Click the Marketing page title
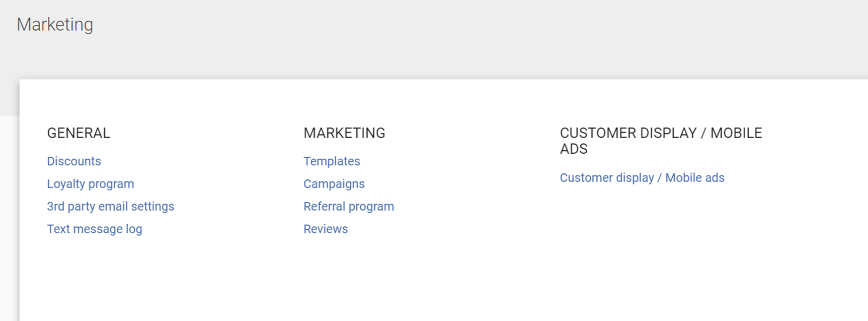This screenshot has height=321, width=868. tap(55, 25)
